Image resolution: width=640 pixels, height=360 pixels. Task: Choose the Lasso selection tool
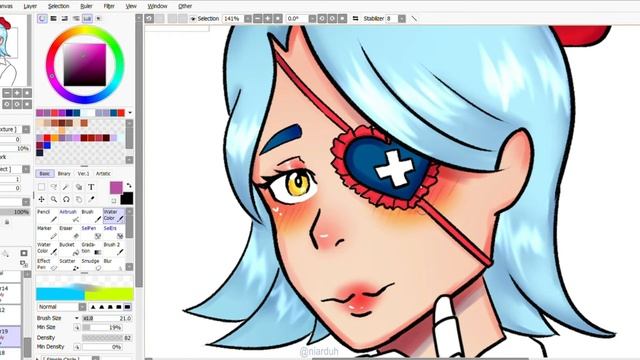tap(53, 187)
